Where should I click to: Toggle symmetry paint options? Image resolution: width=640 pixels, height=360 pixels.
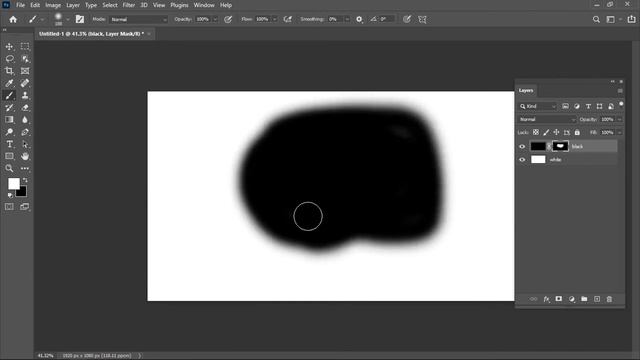[x=422, y=19]
